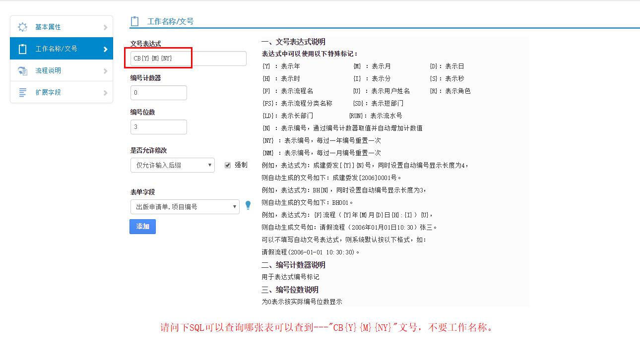
Task: Click the blue 添加 button
Action: [143, 226]
